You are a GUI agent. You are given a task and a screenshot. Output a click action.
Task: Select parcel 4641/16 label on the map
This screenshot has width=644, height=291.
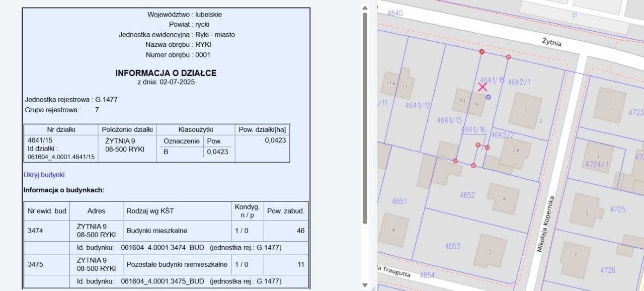click(473, 130)
